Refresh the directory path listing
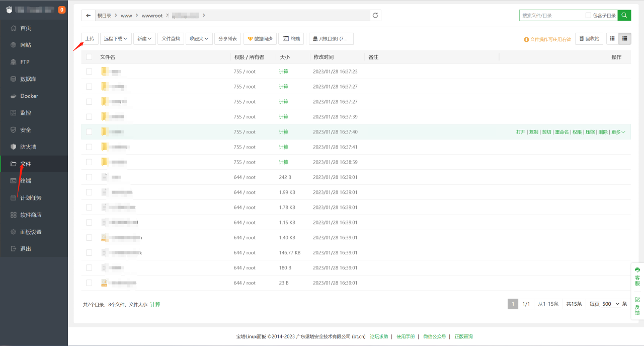 pyautogui.click(x=375, y=16)
